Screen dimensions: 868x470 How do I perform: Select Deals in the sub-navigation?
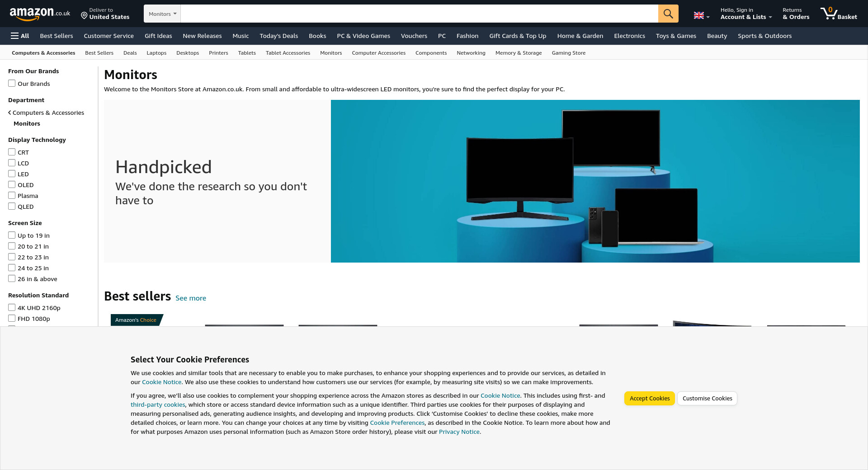click(x=130, y=53)
